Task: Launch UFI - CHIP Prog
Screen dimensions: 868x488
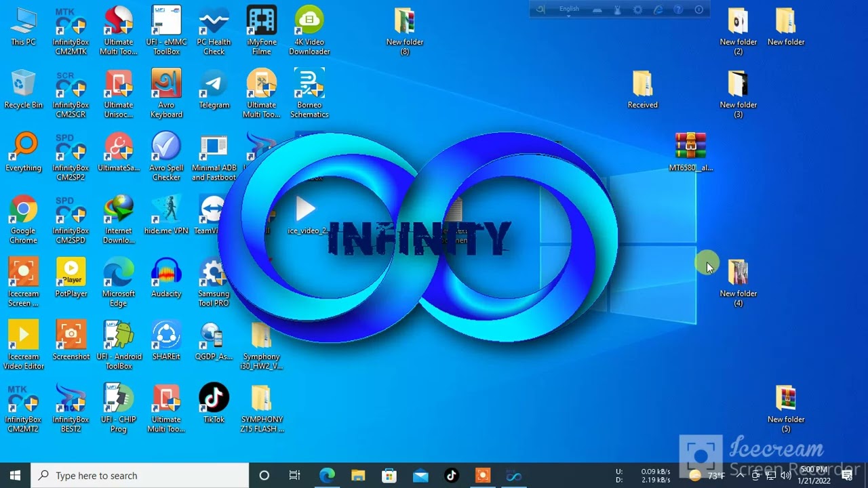Action: (x=119, y=409)
